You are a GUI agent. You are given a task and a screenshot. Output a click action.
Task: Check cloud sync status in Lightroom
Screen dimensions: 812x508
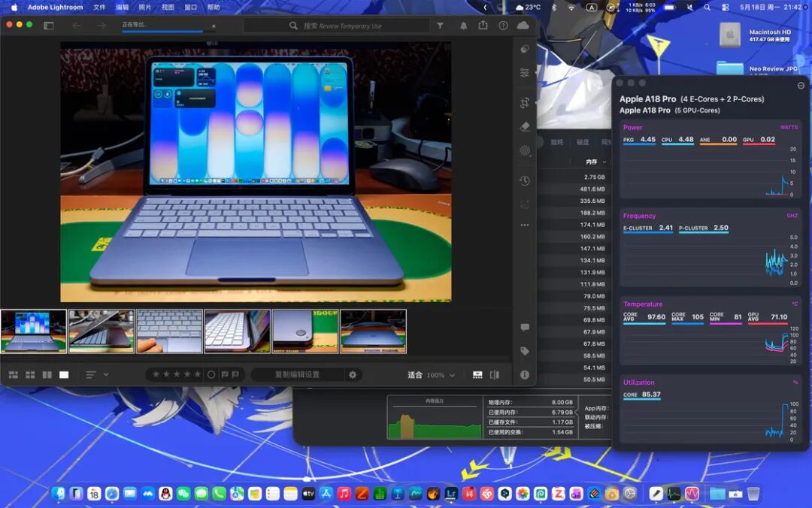click(523, 26)
